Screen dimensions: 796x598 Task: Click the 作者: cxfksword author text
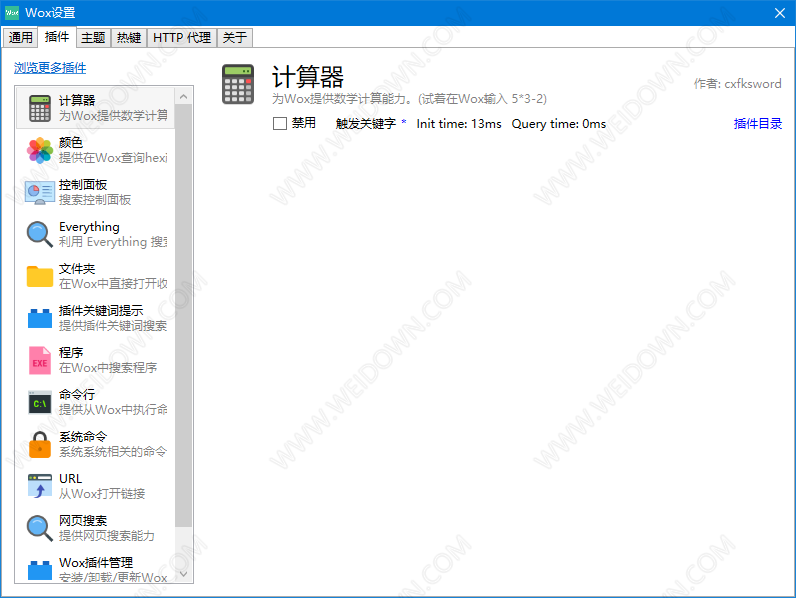(738, 84)
